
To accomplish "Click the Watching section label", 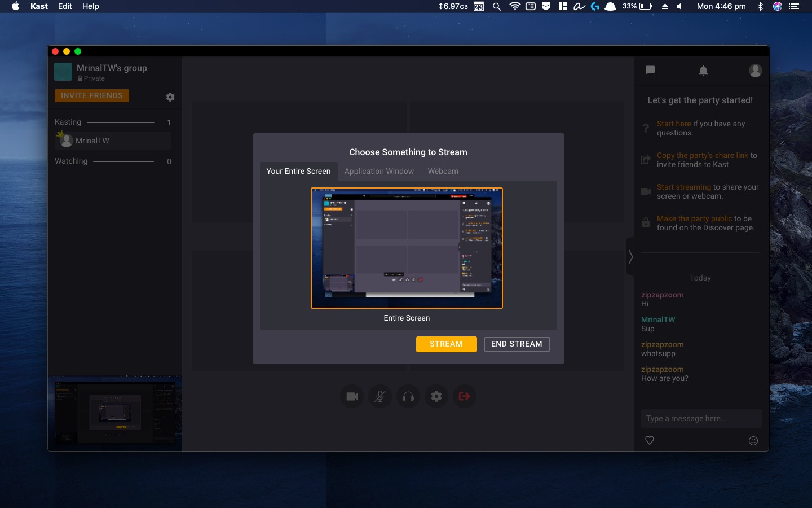I will pos(71,161).
